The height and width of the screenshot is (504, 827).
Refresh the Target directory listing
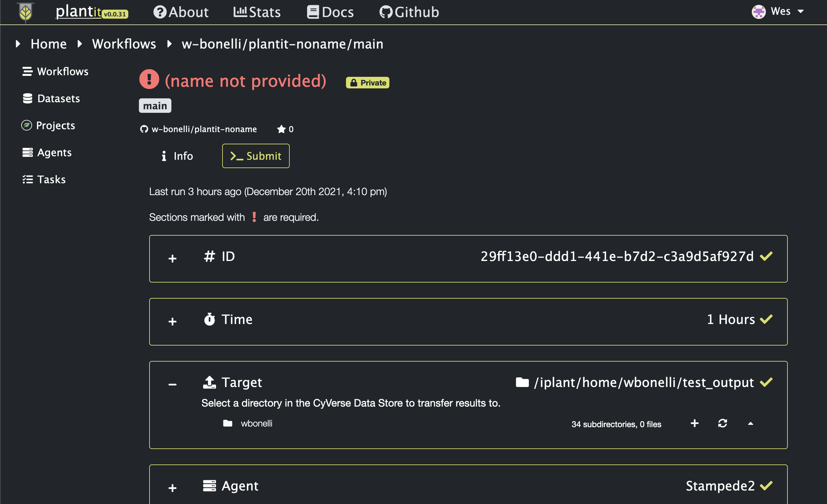[x=722, y=423]
